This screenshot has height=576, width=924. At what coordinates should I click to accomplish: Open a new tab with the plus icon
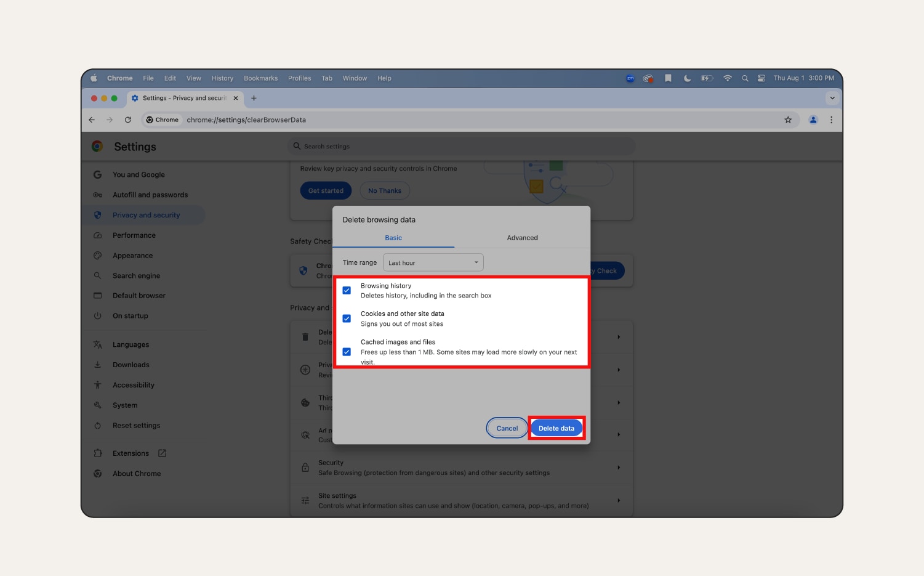click(254, 98)
